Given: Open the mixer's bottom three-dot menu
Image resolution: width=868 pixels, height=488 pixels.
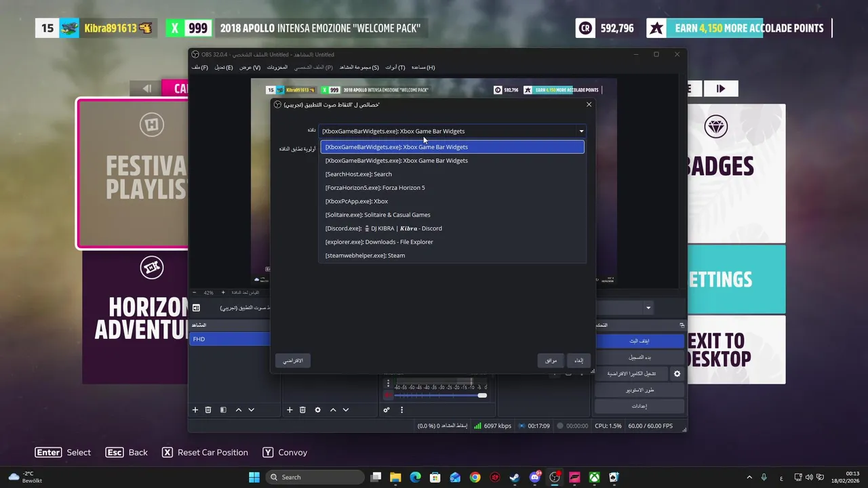Looking at the screenshot, I should pos(401,410).
